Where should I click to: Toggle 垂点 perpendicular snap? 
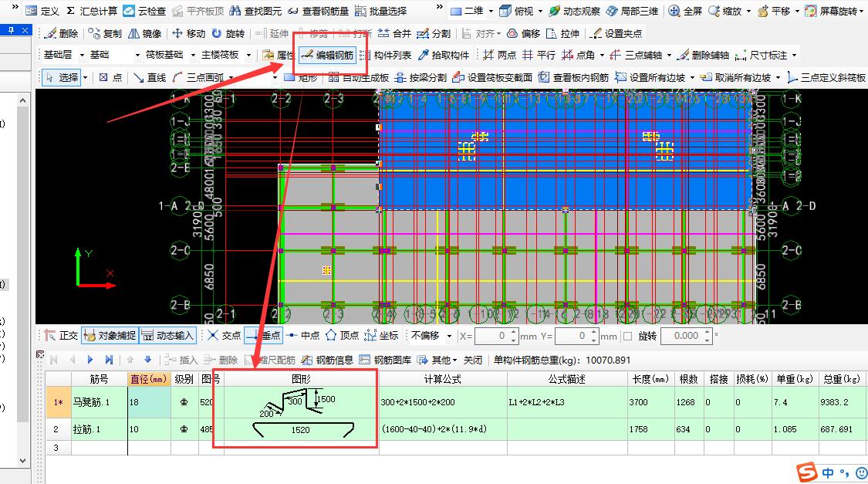point(264,335)
